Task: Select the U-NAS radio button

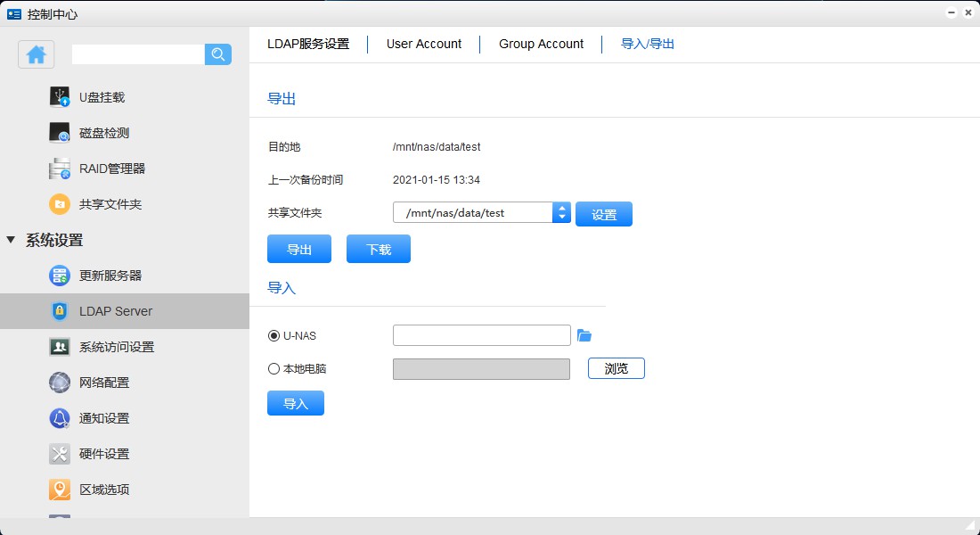Action: pos(274,336)
